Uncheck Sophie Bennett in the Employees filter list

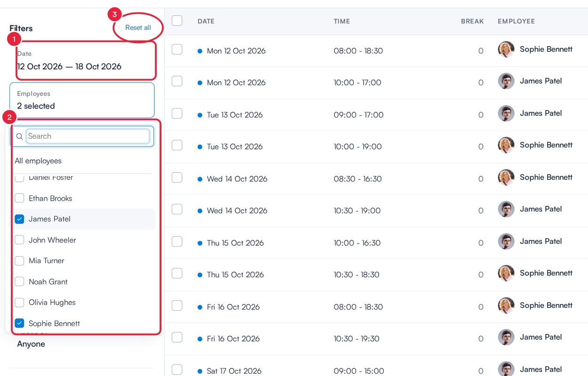(x=19, y=323)
